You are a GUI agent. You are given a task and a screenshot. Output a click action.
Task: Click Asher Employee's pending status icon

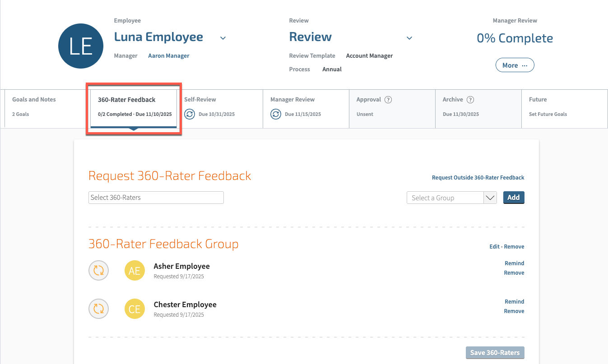(98, 270)
